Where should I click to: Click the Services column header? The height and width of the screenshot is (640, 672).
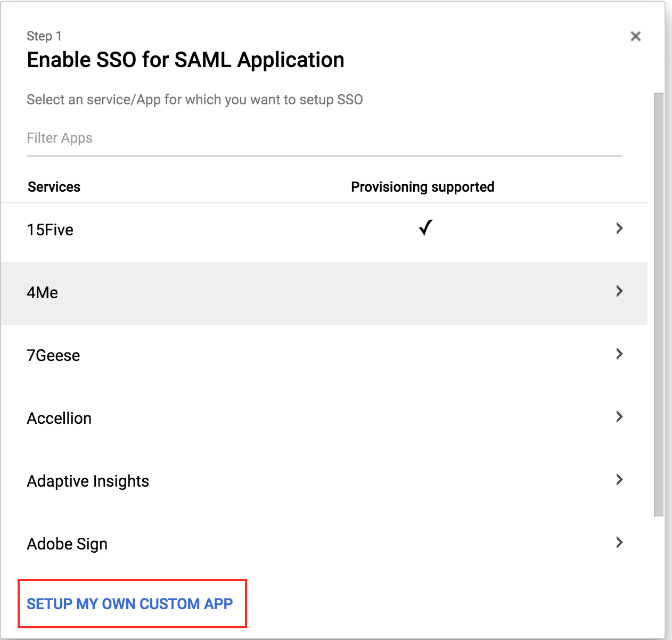tap(54, 187)
